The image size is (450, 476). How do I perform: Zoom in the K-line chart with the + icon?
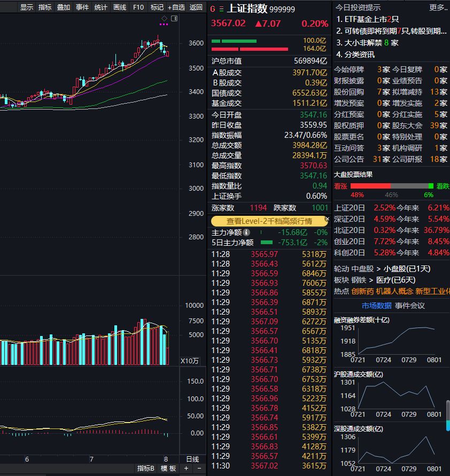(x=186, y=468)
